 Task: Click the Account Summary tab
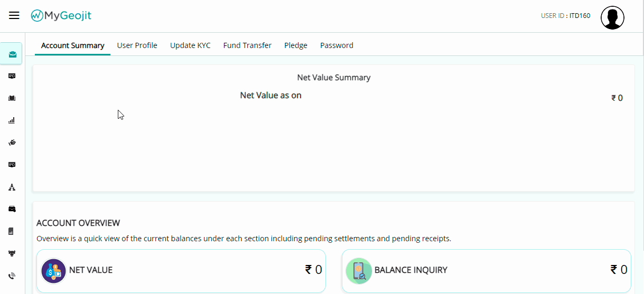73,45
